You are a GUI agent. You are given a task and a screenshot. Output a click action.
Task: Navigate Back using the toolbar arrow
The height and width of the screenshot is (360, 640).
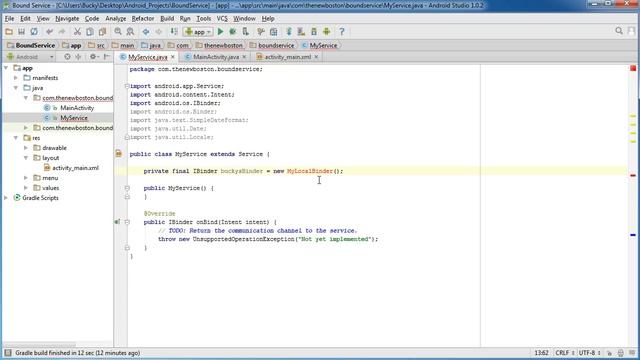[x=146, y=31]
